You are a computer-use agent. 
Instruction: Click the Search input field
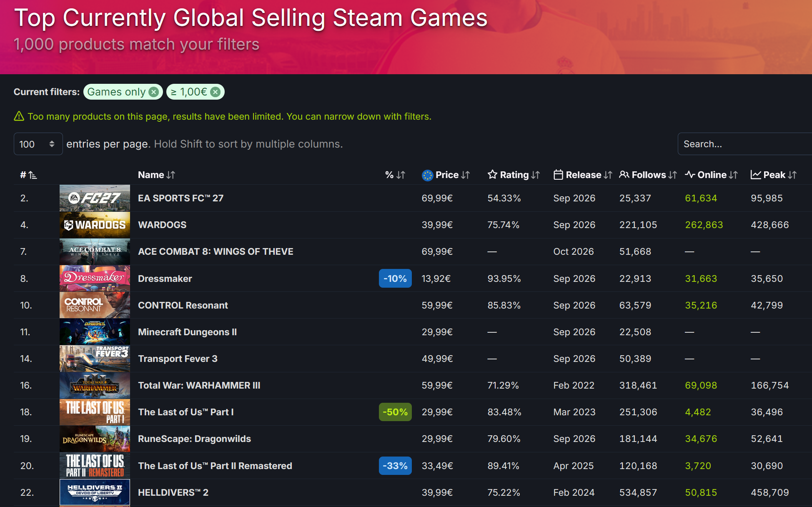tap(744, 144)
